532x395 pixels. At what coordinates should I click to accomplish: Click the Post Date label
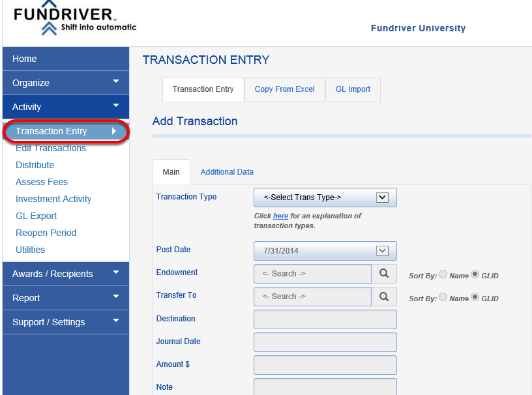(x=173, y=250)
